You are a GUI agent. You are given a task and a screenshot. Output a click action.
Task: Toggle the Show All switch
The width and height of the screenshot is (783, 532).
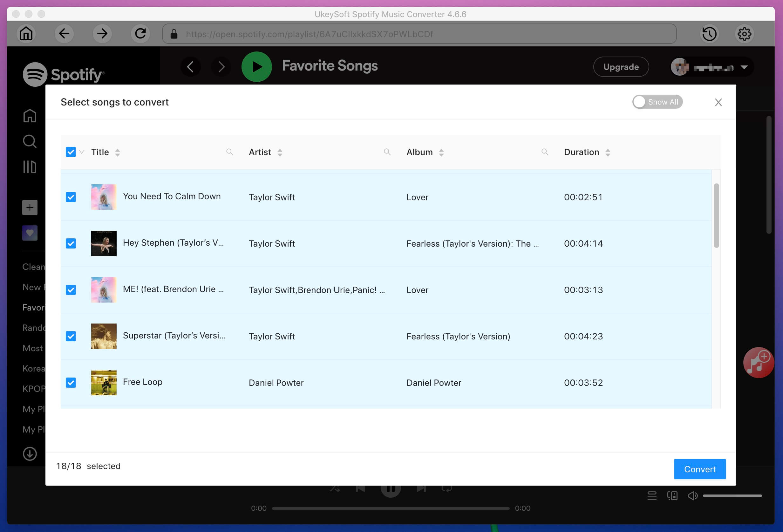(658, 102)
